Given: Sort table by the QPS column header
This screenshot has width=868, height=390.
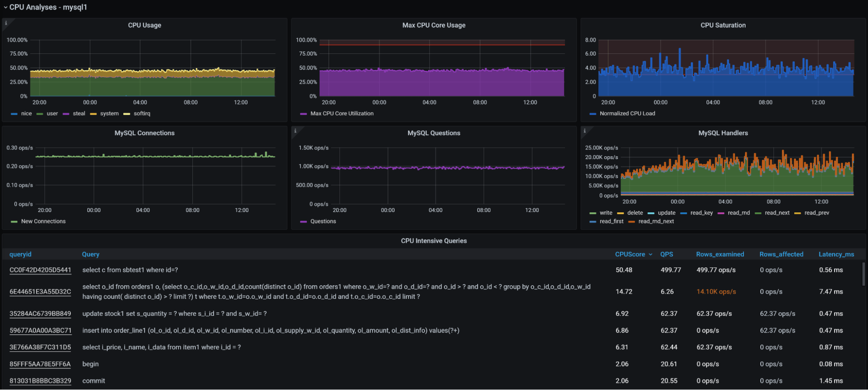Looking at the screenshot, I should coord(667,254).
